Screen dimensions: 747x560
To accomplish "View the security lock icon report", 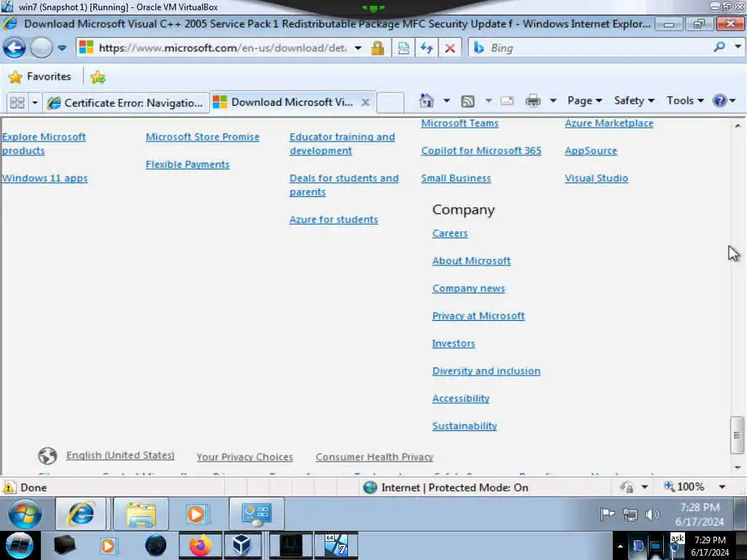I will pyautogui.click(x=378, y=47).
